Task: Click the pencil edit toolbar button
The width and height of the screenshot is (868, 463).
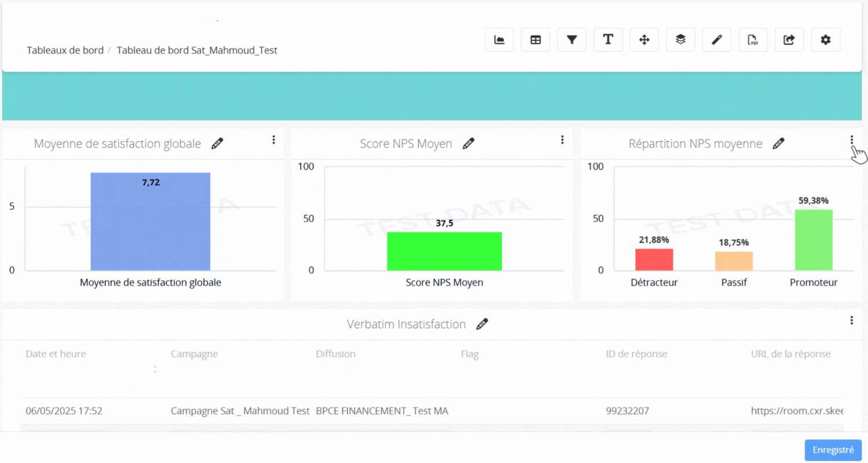Action: (716, 40)
